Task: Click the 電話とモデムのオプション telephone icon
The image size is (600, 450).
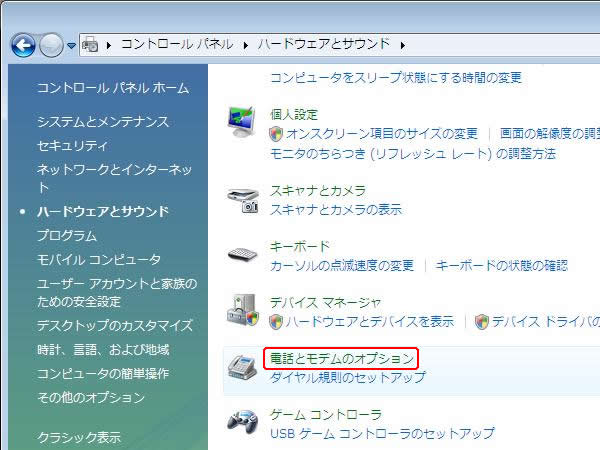Action: pyautogui.click(x=242, y=367)
